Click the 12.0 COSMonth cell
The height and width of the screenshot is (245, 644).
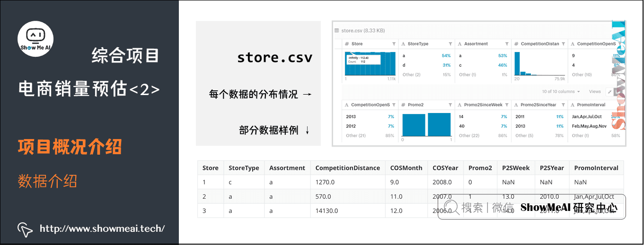[x=406, y=210]
